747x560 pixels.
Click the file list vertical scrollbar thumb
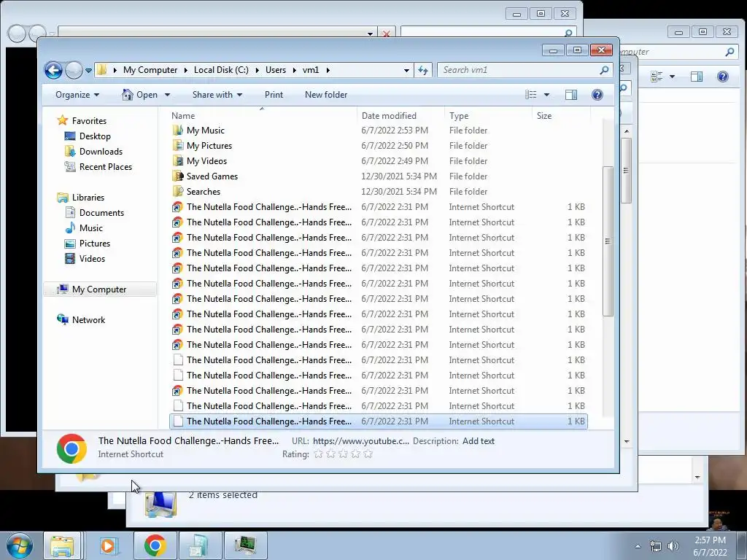pos(608,241)
